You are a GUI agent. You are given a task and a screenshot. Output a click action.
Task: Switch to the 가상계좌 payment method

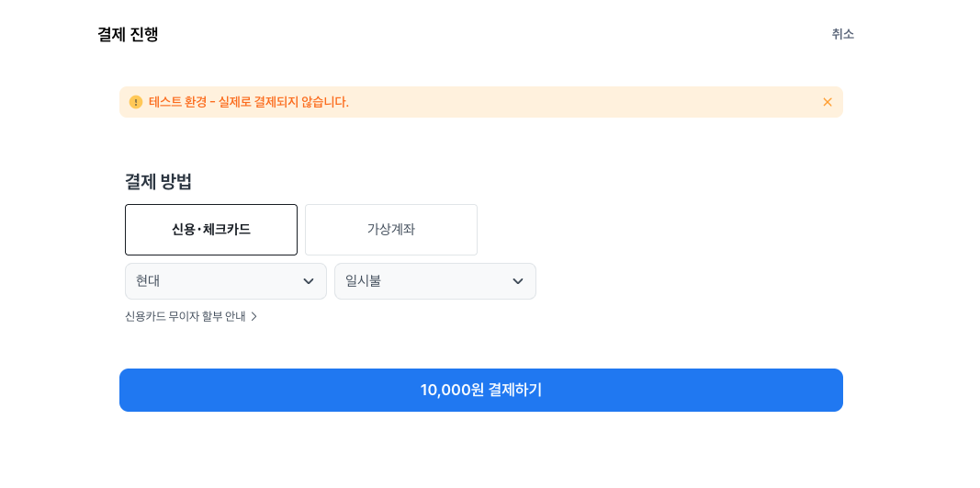[x=391, y=230]
